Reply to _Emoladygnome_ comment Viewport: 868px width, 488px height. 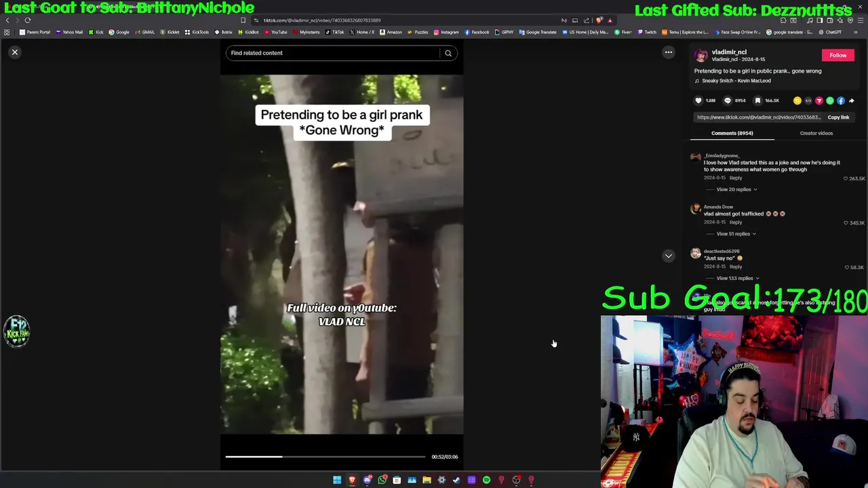pyautogui.click(x=736, y=178)
